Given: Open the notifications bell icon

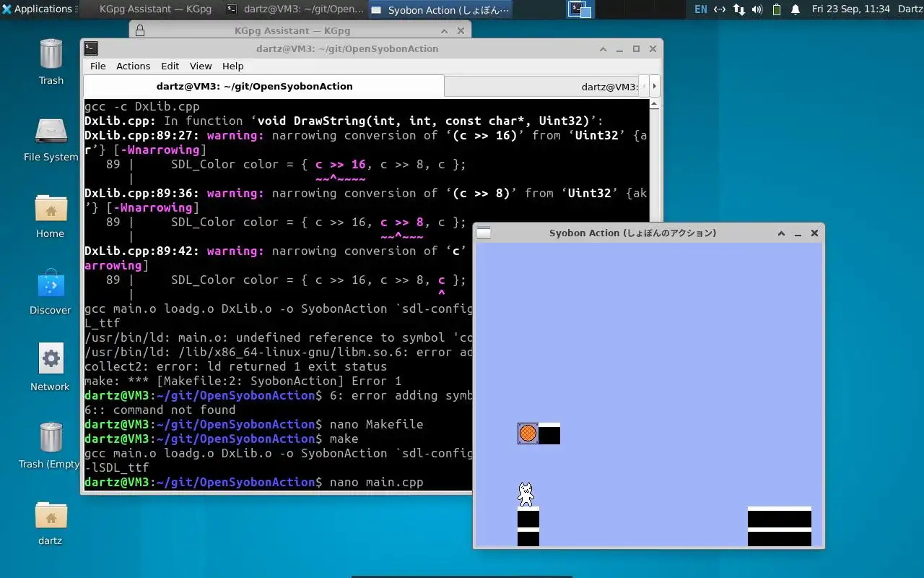Looking at the screenshot, I should pos(796,9).
